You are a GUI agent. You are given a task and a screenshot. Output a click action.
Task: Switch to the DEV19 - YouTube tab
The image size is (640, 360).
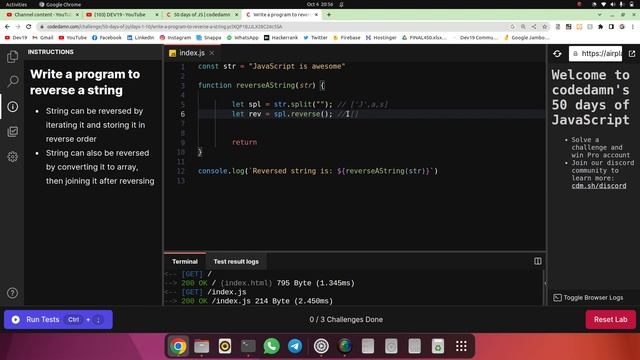(122, 15)
